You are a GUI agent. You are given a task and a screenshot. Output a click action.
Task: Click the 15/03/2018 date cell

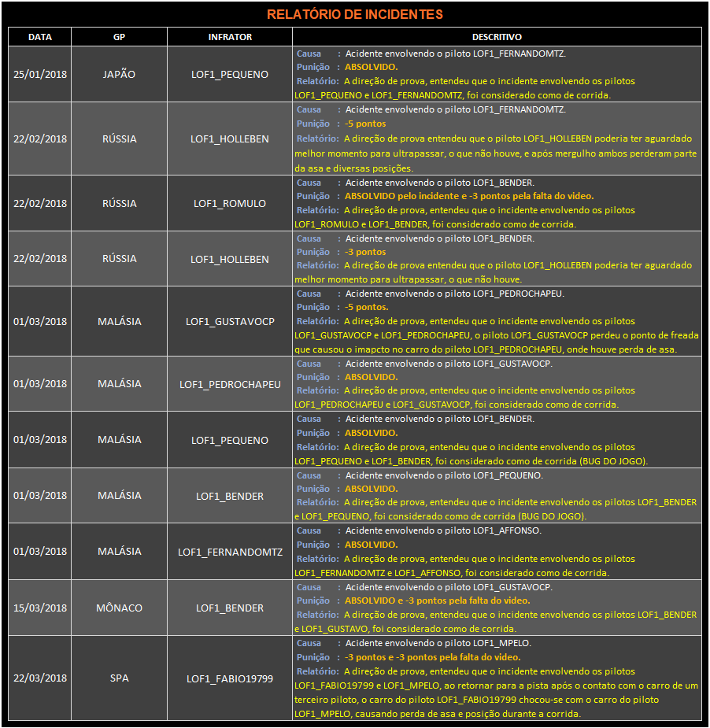click(x=40, y=608)
